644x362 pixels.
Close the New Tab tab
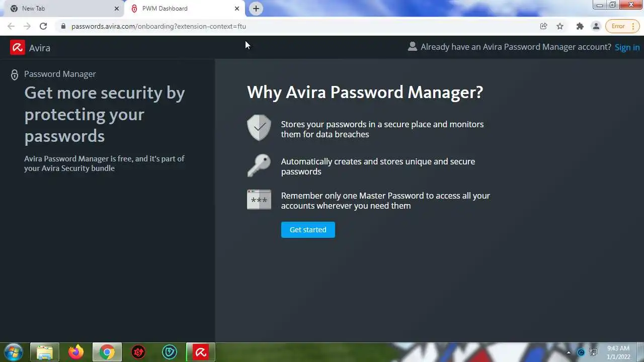click(x=117, y=9)
